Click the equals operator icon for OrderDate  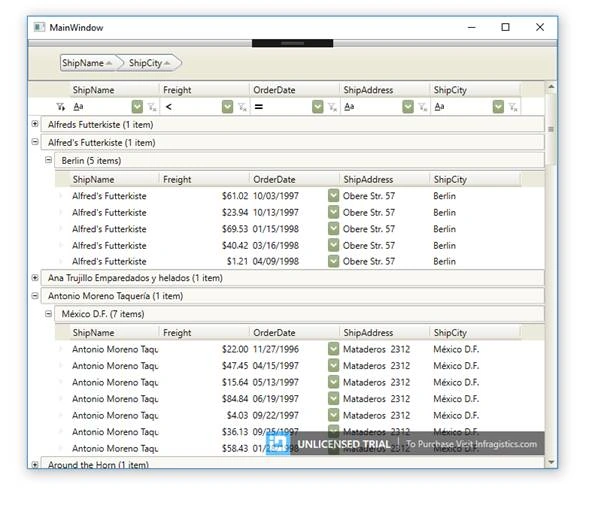(258, 107)
